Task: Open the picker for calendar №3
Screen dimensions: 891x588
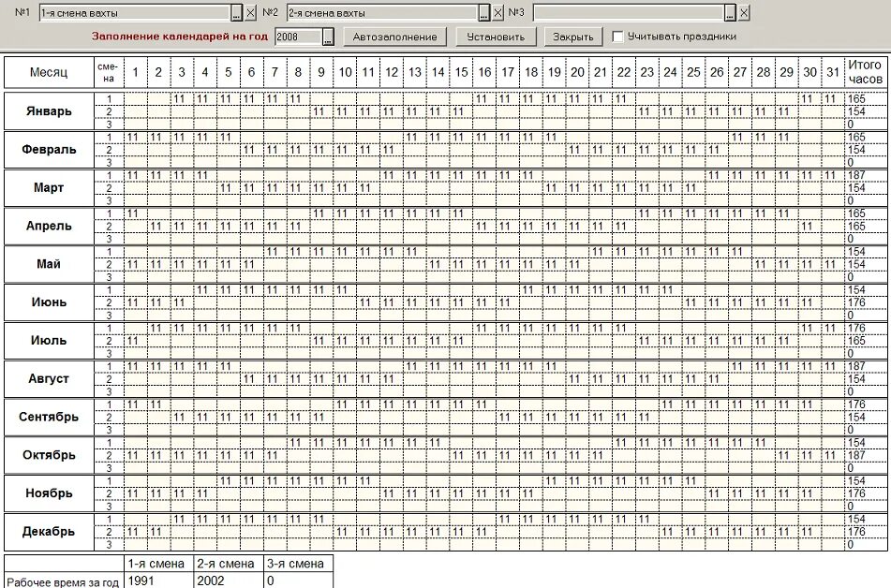Action: 730,12
